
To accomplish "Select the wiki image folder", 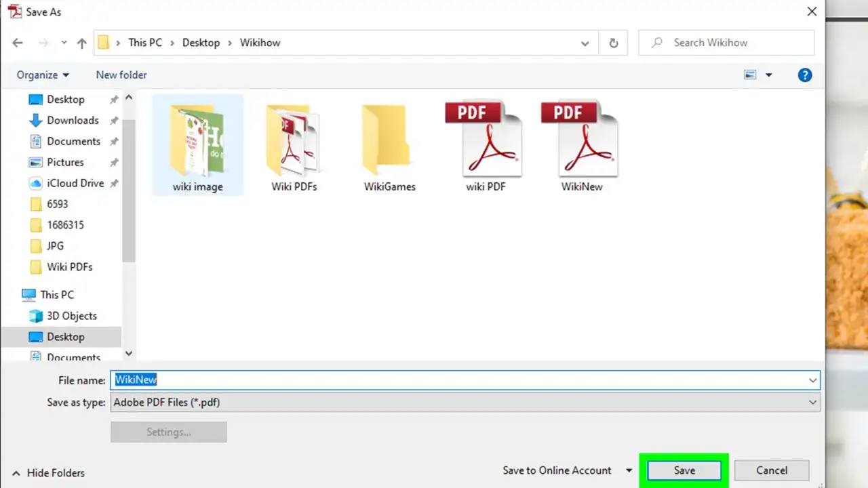I will 197,145.
